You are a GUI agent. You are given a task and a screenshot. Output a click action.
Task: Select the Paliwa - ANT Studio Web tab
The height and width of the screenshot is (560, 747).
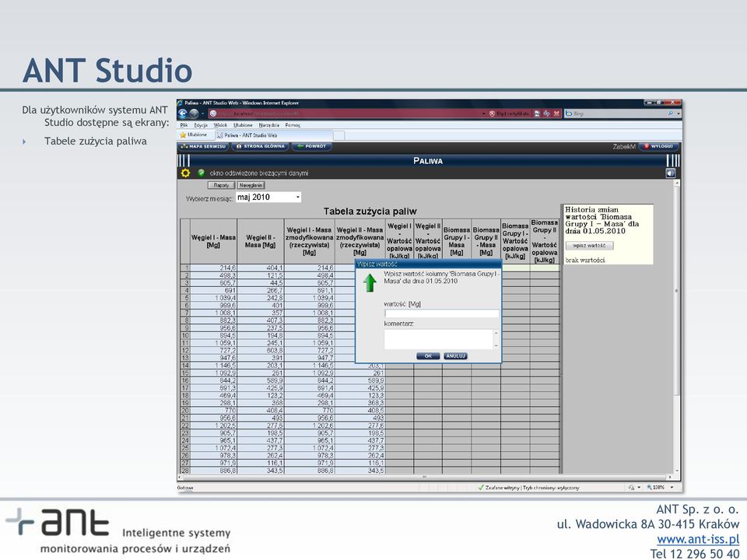(273, 135)
